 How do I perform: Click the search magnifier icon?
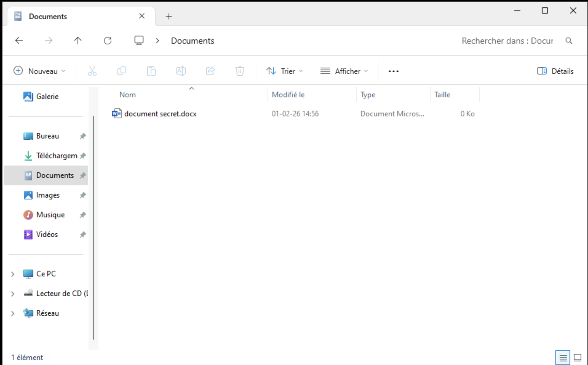tap(569, 41)
